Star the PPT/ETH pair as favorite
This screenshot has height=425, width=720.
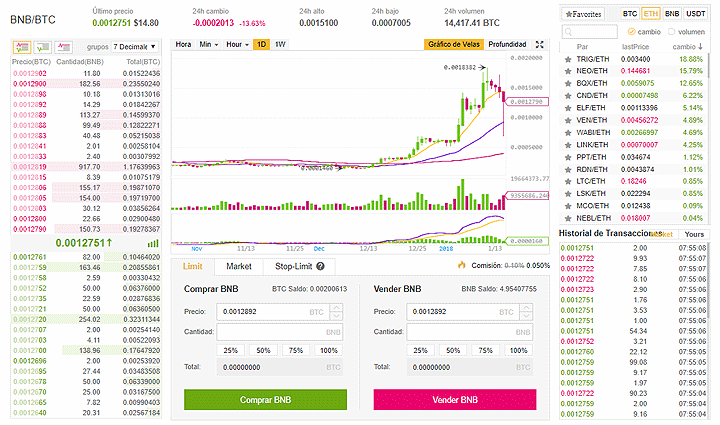coord(568,157)
